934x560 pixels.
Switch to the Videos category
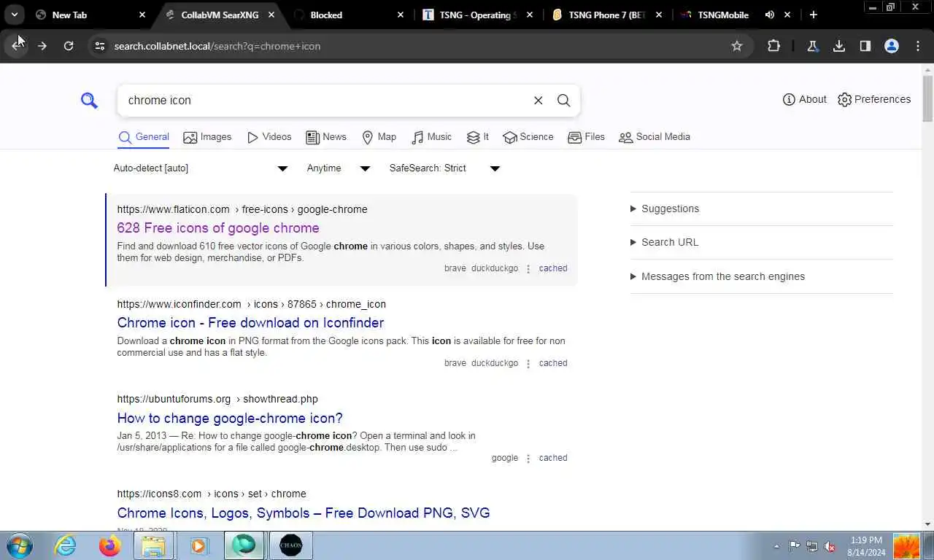pyautogui.click(x=269, y=137)
